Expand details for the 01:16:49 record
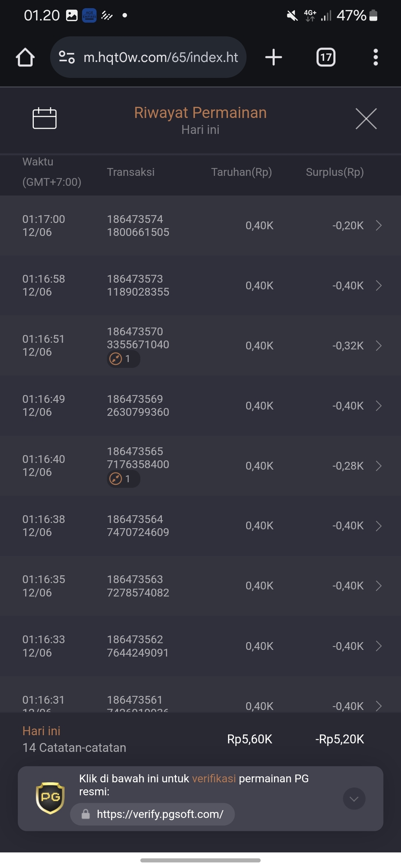This screenshot has width=401, height=868. pos(378,406)
